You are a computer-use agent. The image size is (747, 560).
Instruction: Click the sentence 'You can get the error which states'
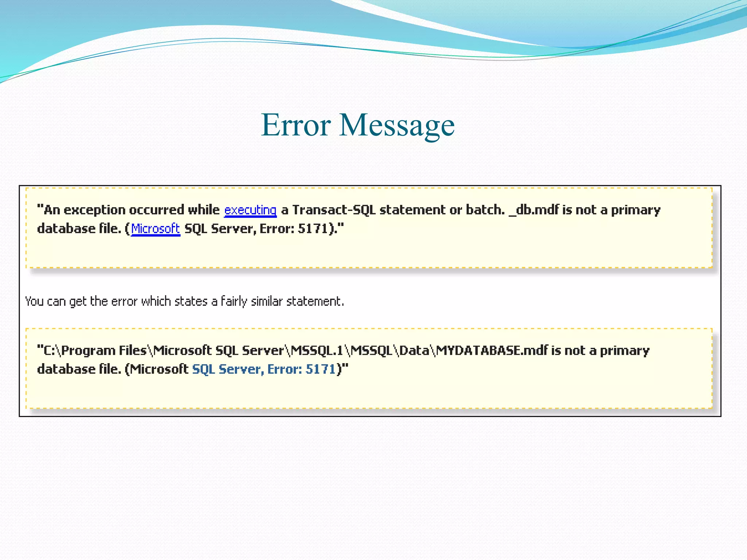pyautogui.click(x=116, y=302)
